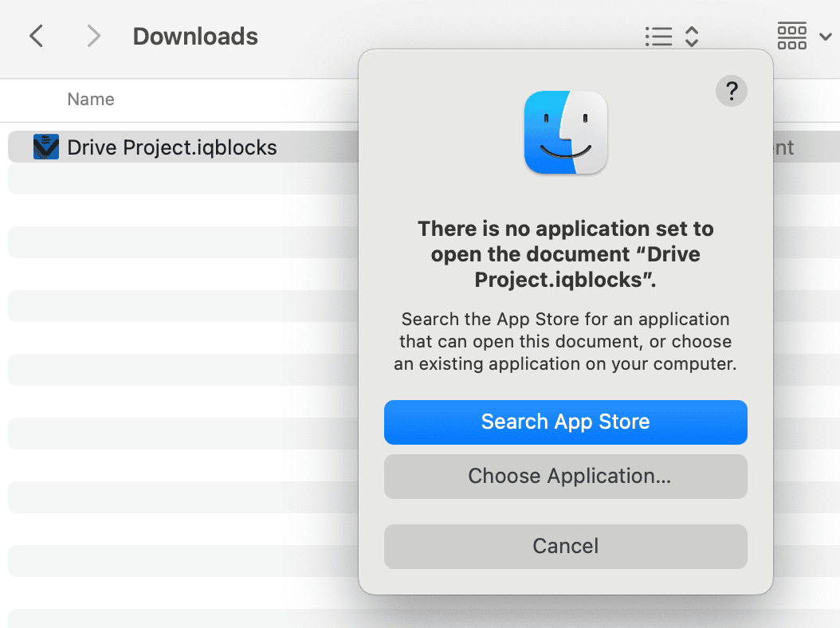840x628 pixels.
Task: Click the forward navigation arrow
Action: (x=93, y=36)
